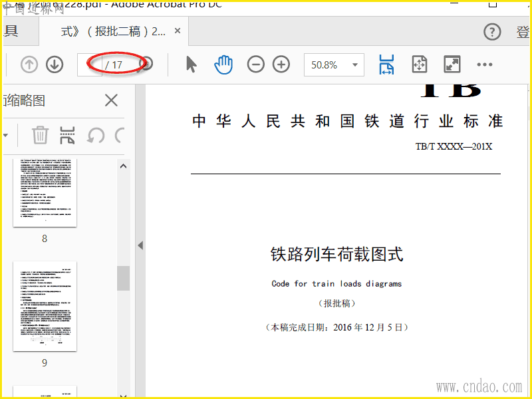Click document title 铁路列车荷载图式

click(336, 254)
